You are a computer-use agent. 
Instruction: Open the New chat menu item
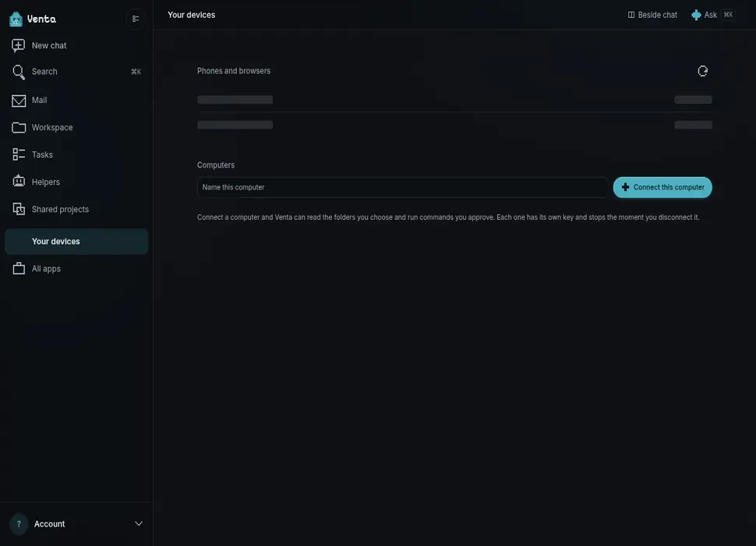(76, 45)
